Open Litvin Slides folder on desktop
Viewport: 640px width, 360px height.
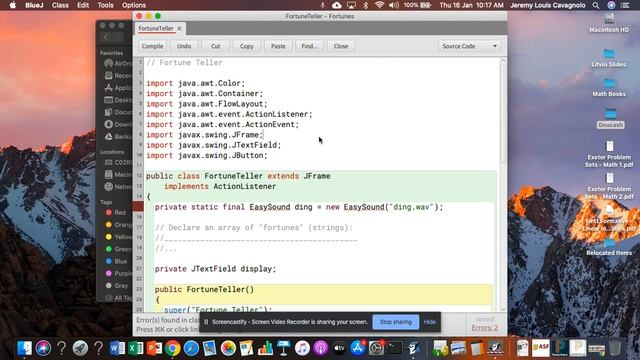pyautogui.click(x=609, y=58)
